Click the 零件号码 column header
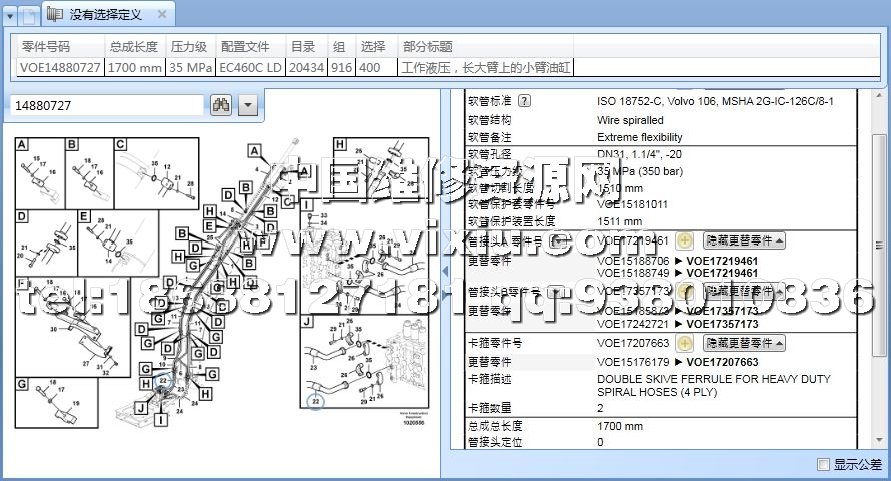 tap(46, 46)
